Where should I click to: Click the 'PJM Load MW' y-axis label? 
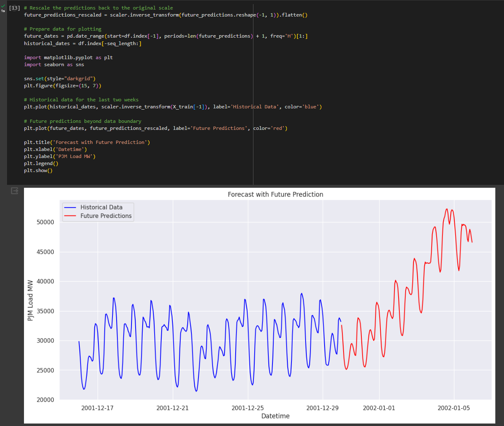pyautogui.click(x=31, y=299)
